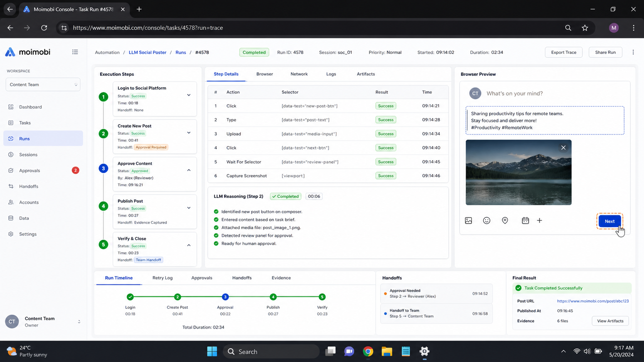Reload the browser page
Screen dimensions: 644x362
(x=44, y=28)
